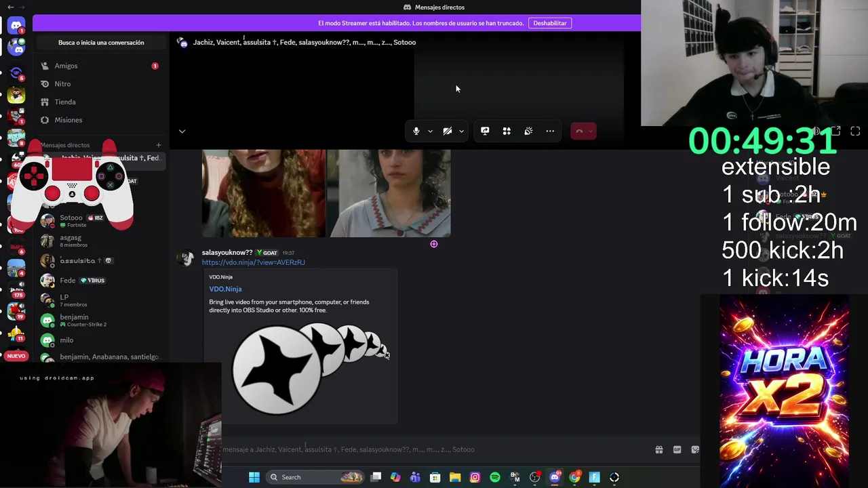The height and width of the screenshot is (488, 868).
Task: Open the Tienda shop page
Action: 100,102
